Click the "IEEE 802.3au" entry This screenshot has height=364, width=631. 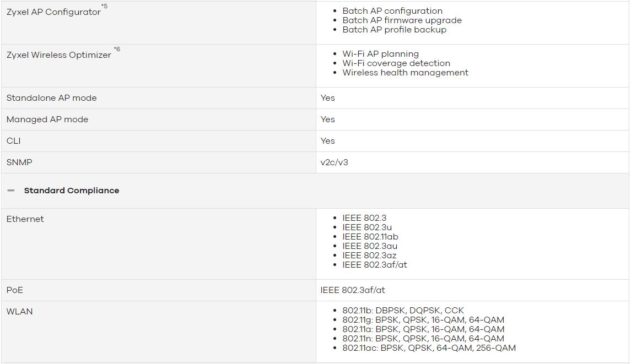point(370,246)
